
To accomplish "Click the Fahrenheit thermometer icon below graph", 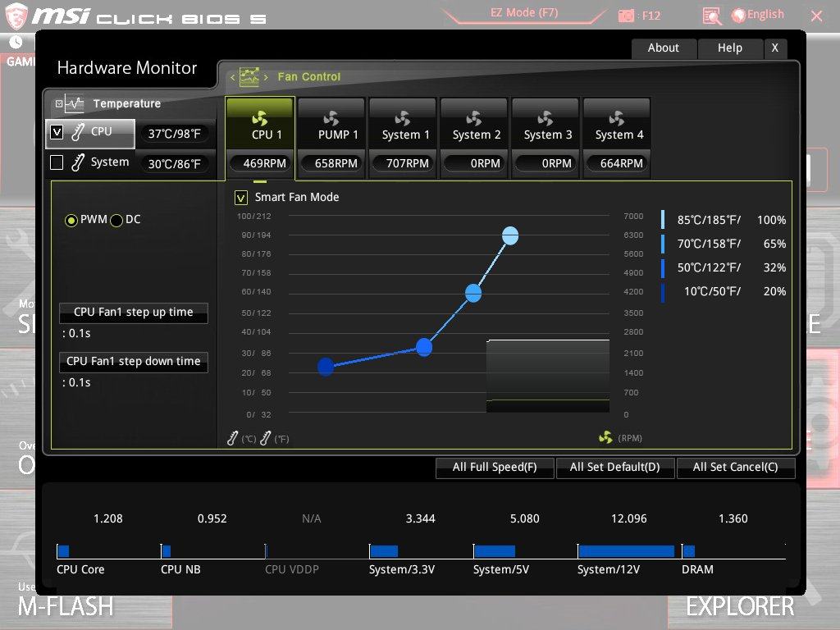I will (266, 438).
